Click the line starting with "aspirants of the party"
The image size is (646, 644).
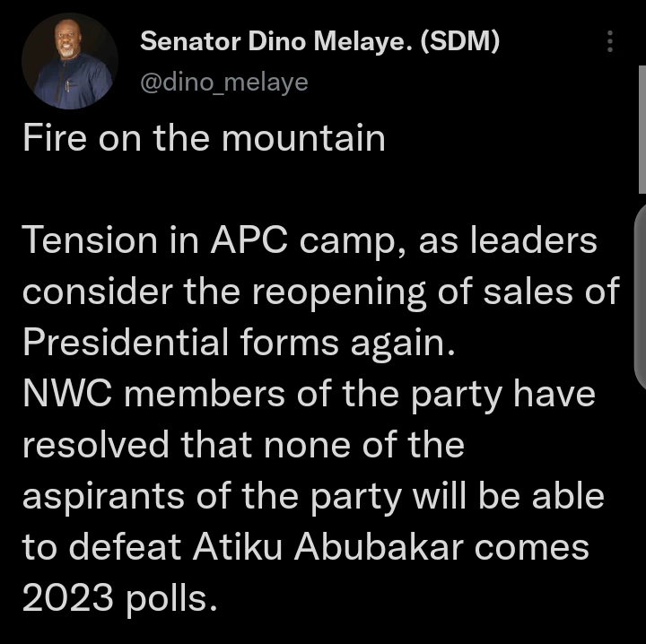click(x=313, y=496)
